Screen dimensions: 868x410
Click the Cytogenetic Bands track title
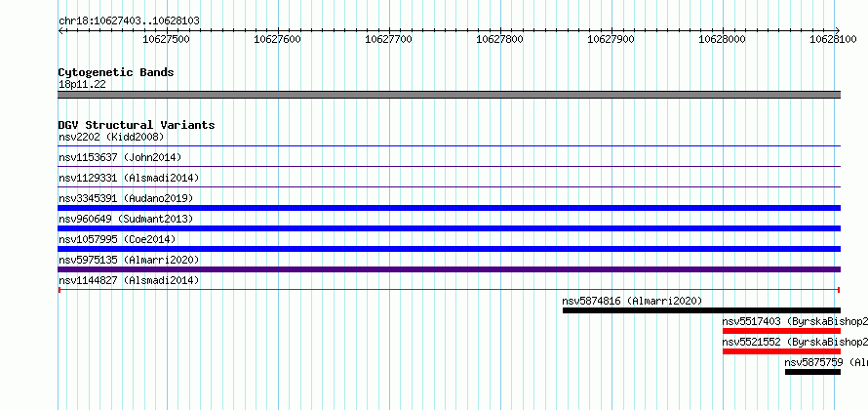(116, 72)
